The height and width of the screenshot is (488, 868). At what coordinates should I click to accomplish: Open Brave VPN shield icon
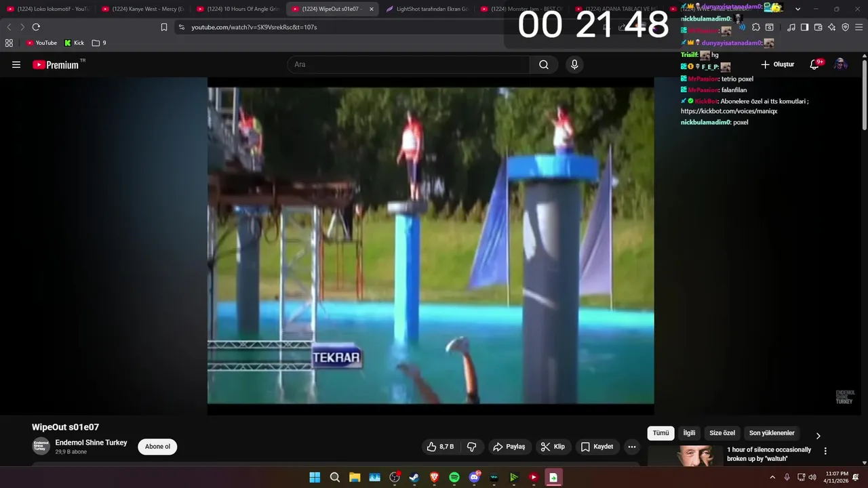(845, 27)
